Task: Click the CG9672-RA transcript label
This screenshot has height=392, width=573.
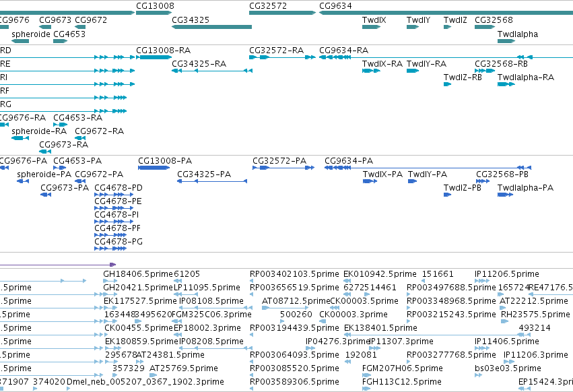Action: click(99, 131)
